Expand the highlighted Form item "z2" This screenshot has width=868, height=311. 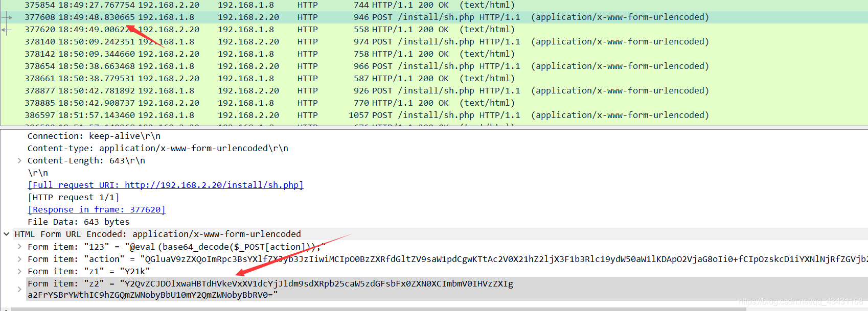click(19, 289)
